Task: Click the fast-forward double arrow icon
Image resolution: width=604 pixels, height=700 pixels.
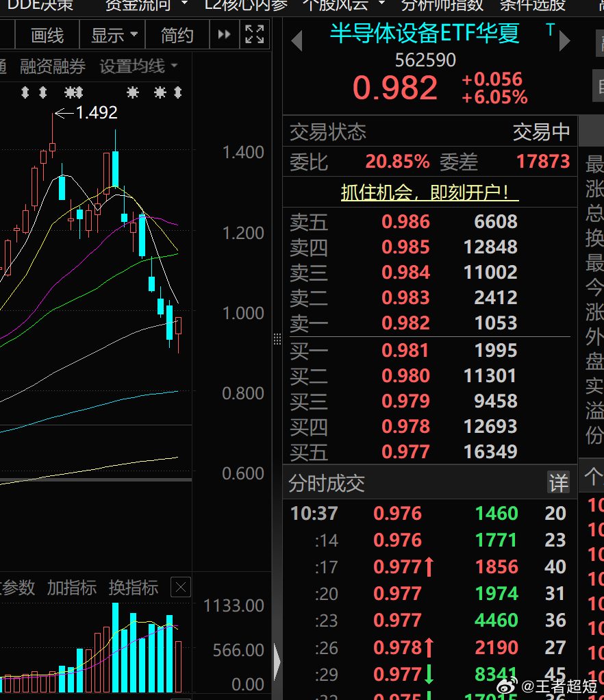Action: [224, 34]
